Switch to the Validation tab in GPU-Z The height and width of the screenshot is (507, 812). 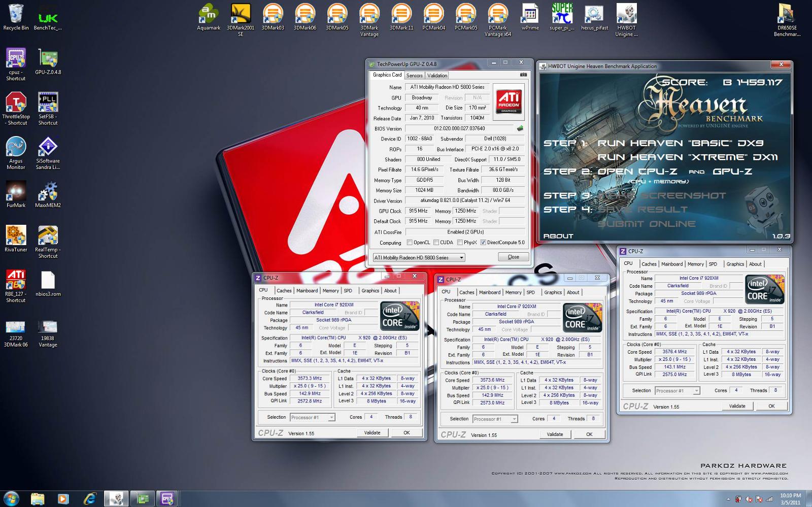[x=437, y=76]
